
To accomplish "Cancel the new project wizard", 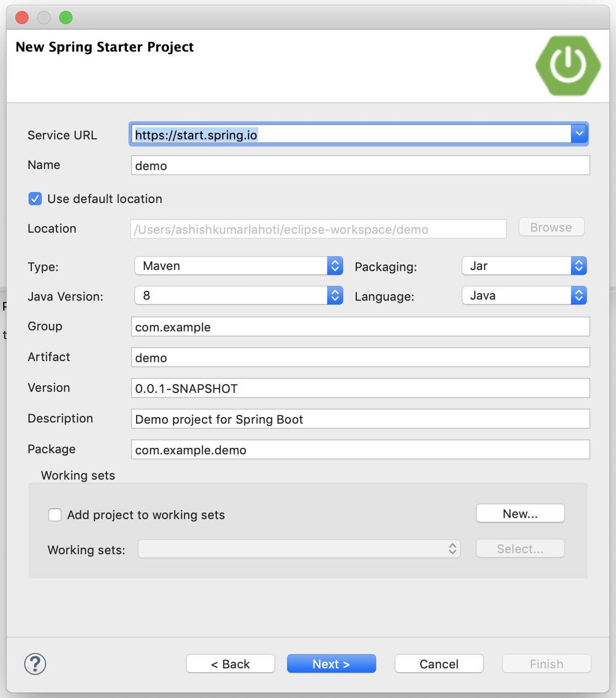I will (x=439, y=663).
